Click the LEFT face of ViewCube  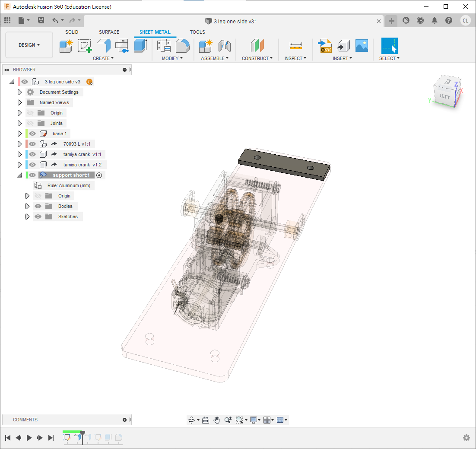(x=444, y=96)
